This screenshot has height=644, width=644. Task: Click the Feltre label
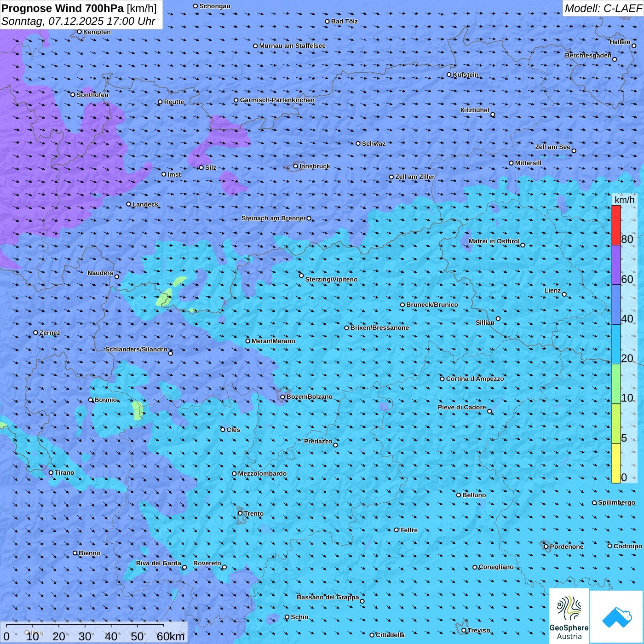pos(409,530)
